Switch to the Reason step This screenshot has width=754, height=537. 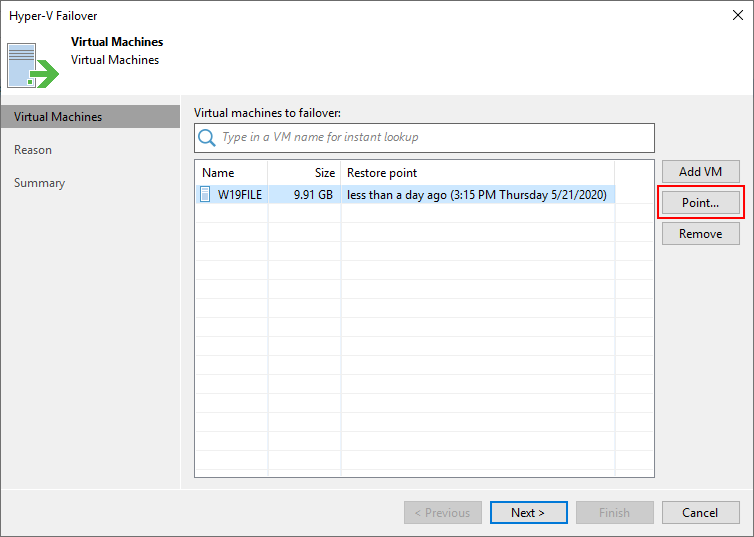pyautogui.click(x=33, y=150)
